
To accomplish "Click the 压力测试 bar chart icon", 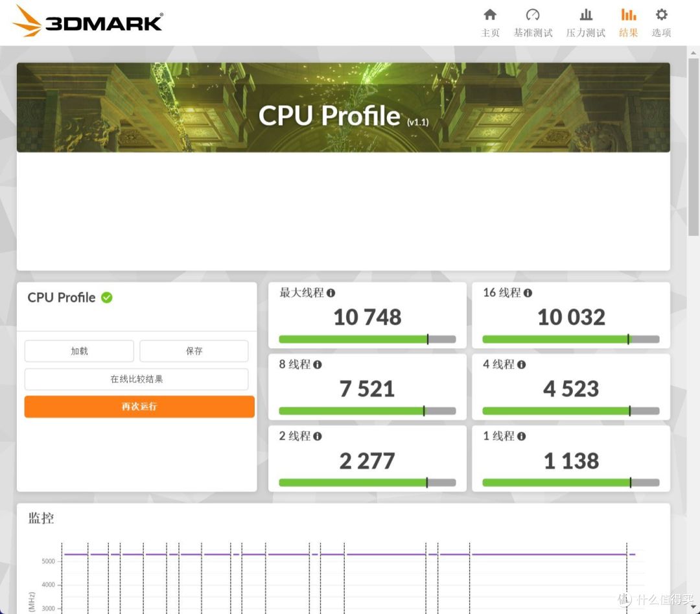I will pyautogui.click(x=585, y=16).
